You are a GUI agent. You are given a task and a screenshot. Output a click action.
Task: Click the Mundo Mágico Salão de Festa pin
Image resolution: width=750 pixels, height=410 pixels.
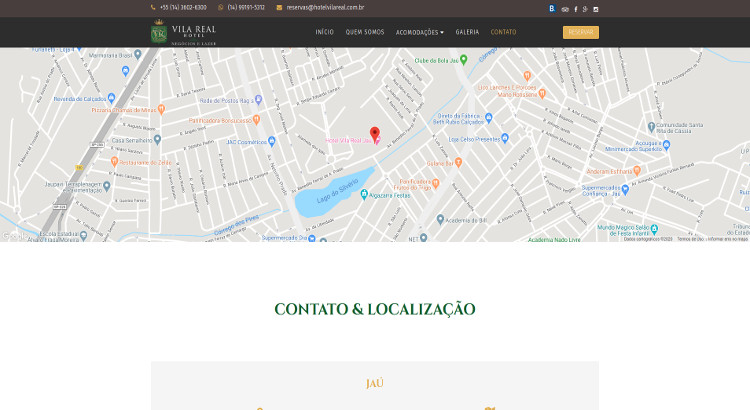[654, 229]
